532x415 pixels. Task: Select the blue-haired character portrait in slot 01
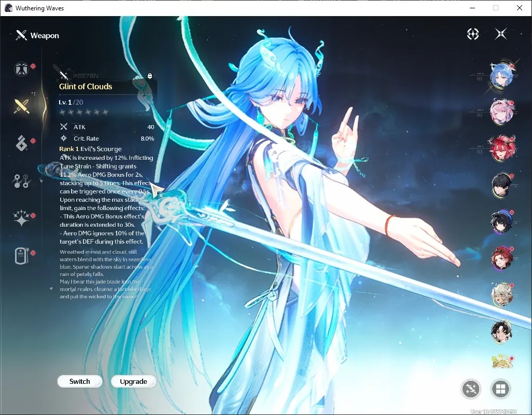[x=501, y=75]
